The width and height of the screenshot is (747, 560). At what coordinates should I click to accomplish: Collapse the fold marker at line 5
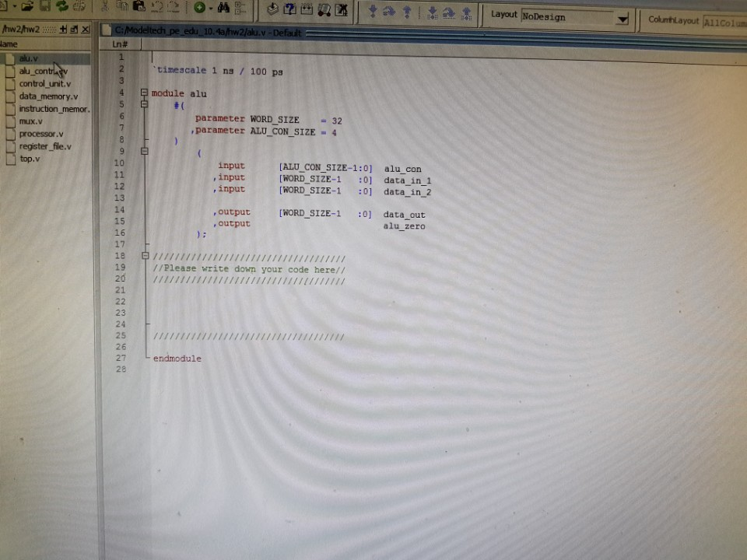click(145, 103)
